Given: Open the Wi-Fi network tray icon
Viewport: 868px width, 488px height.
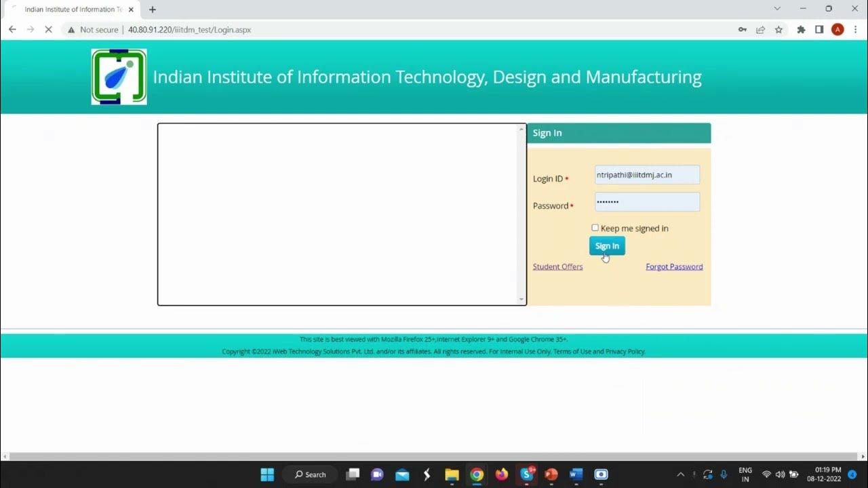Looking at the screenshot, I should click(767, 474).
